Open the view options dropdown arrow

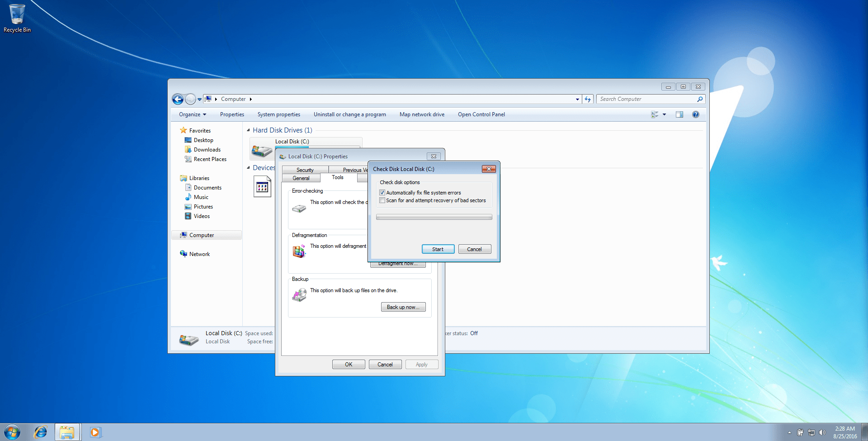click(664, 114)
